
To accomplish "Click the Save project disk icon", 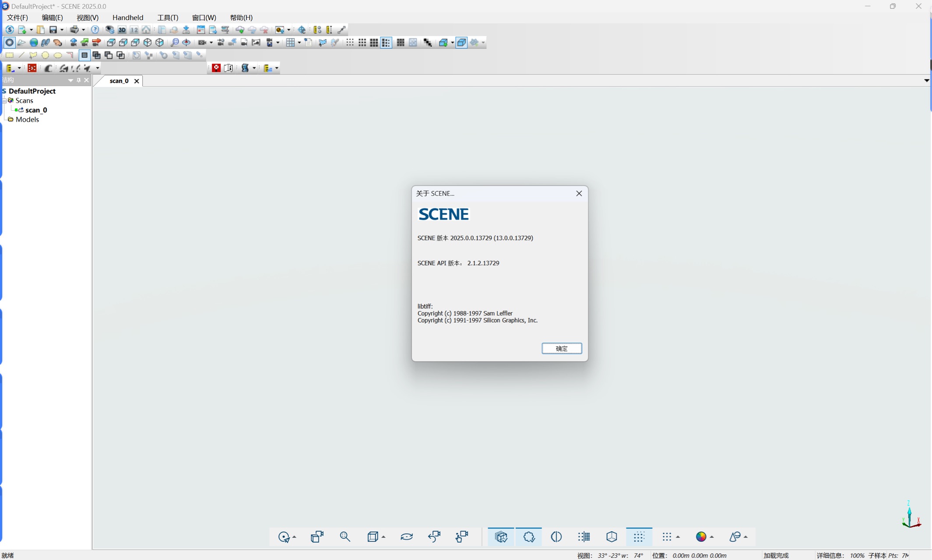I will (53, 30).
